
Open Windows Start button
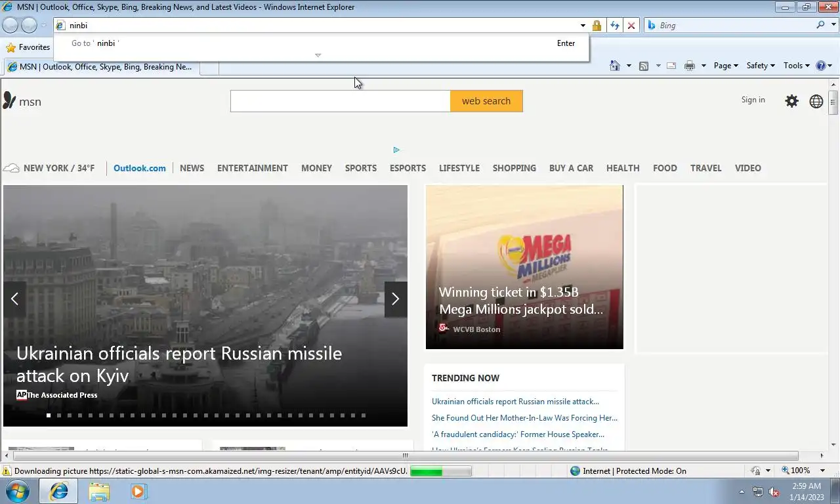[17, 491]
